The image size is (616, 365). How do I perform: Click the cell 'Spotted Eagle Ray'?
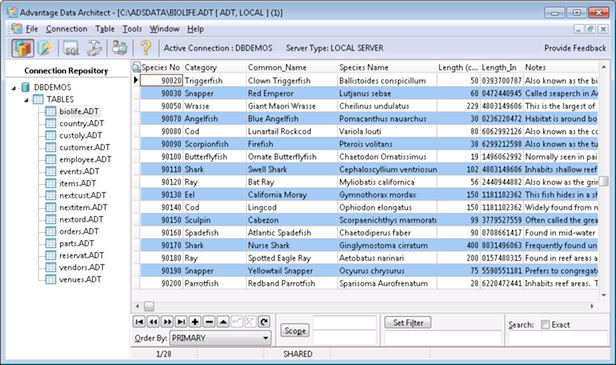(x=292, y=258)
